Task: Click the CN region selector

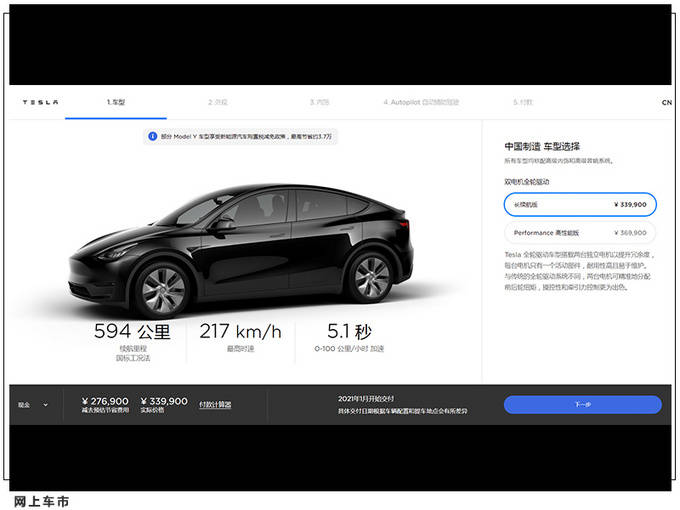Action: coord(666,102)
